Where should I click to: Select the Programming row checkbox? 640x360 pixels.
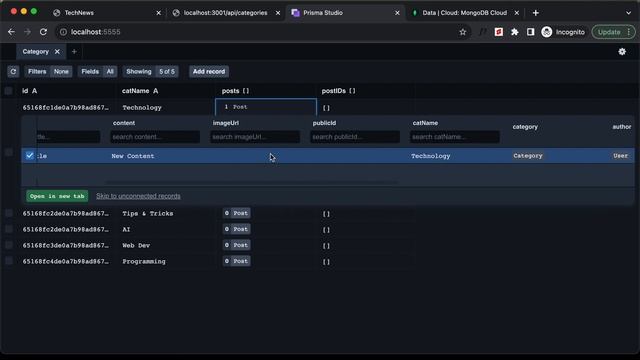[9, 261]
